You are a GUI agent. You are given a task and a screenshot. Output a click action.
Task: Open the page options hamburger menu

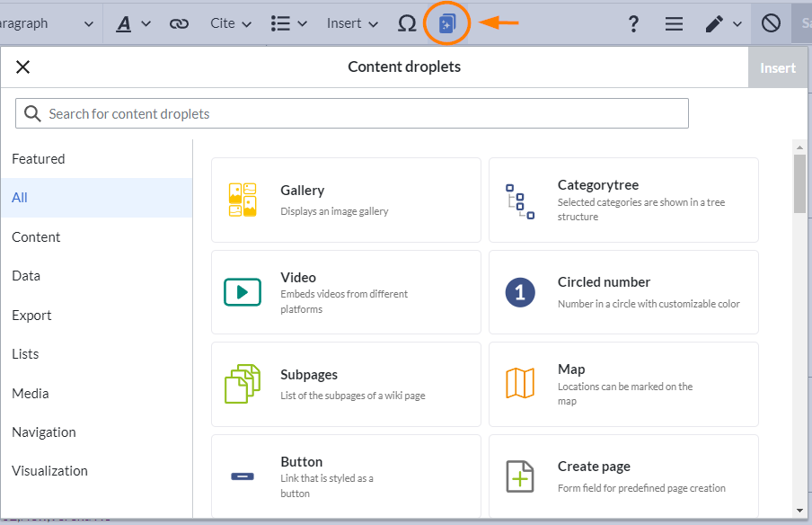[x=674, y=23]
